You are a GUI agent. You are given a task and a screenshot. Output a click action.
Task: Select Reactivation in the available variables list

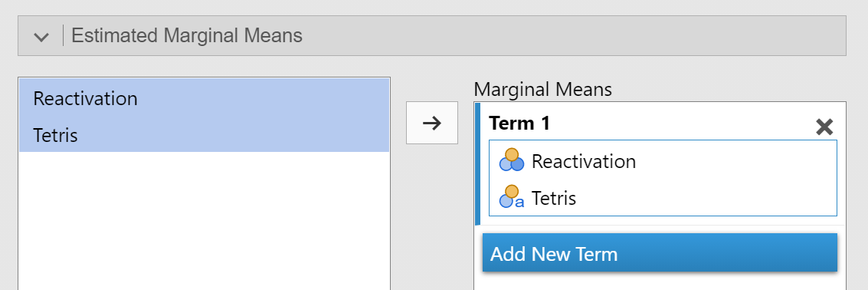coord(205,98)
